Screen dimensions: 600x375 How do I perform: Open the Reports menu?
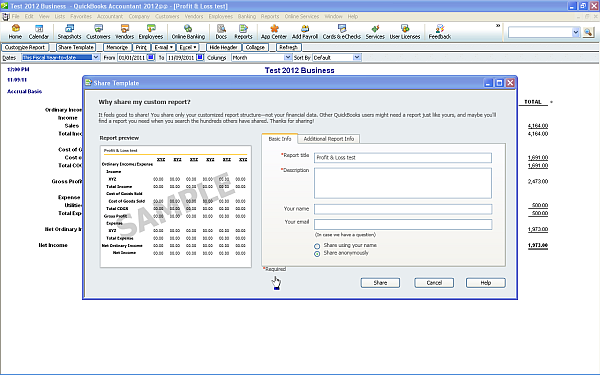pyautogui.click(x=270, y=16)
